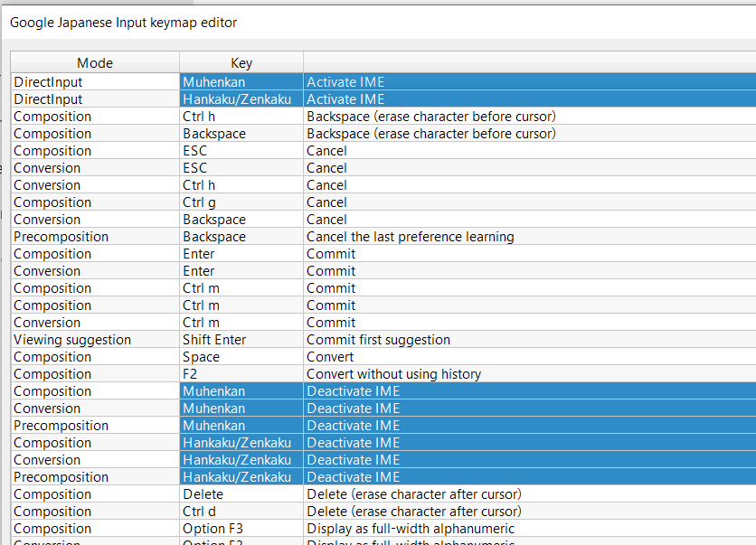Select the Muhenkan key cell in the DirectInput row
Screen dimensions: 756x545
(241, 82)
